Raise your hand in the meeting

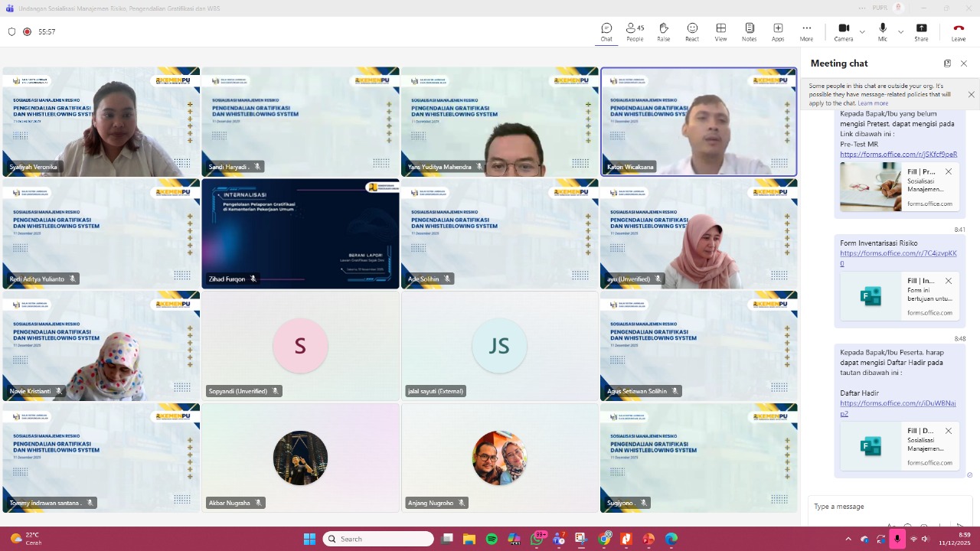[x=663, y=31]
